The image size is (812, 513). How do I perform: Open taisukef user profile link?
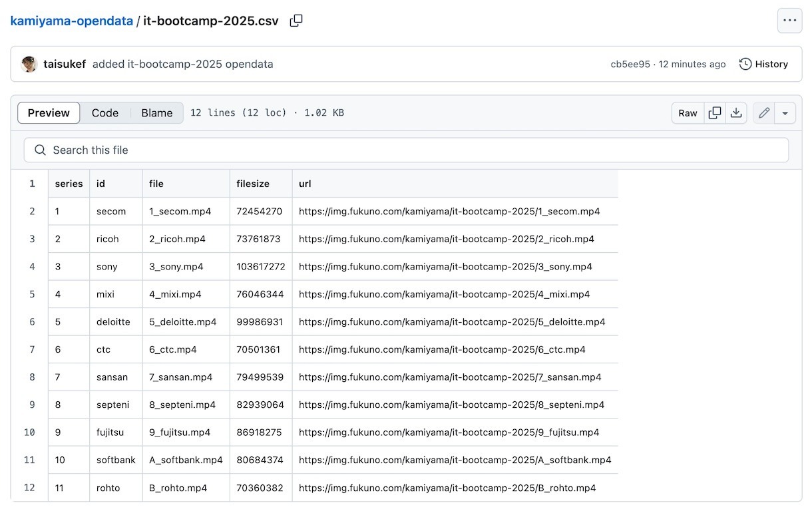coord(65,64)
